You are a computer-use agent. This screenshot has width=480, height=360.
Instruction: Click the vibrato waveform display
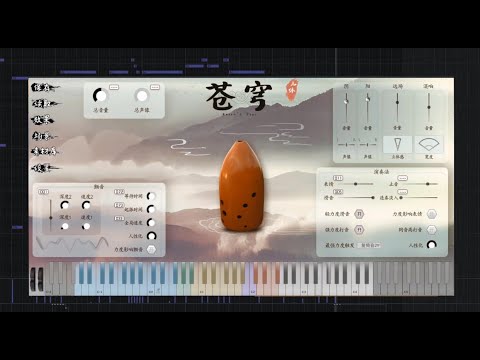click(x=72, y=244)
